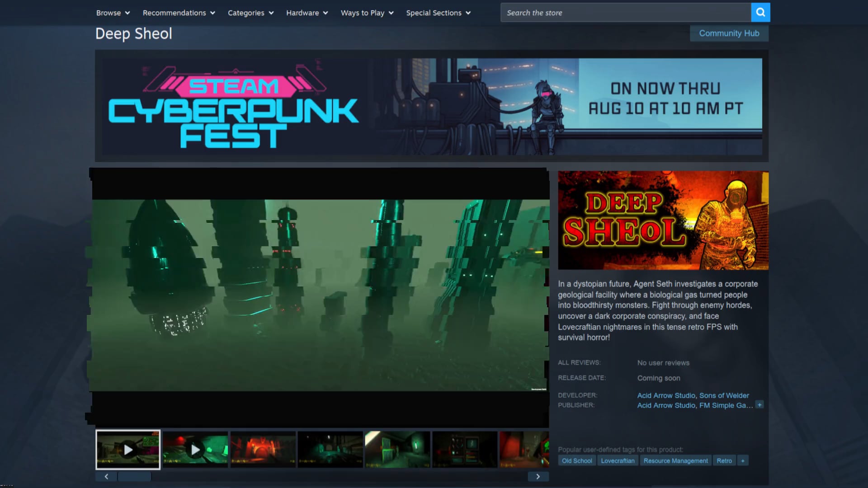
Task: Open the Browse dropdown menu
Action: pyautogui.click(x=113, y=13)
